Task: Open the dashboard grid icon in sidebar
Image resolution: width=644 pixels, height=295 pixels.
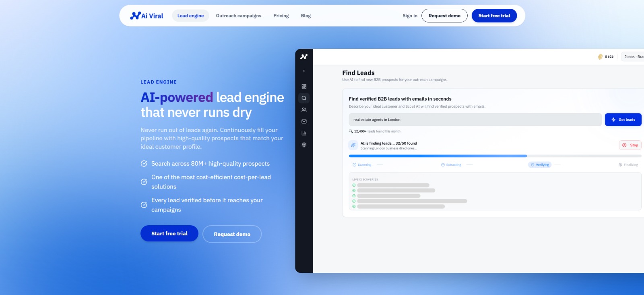Action: click(x=304, y=86)
